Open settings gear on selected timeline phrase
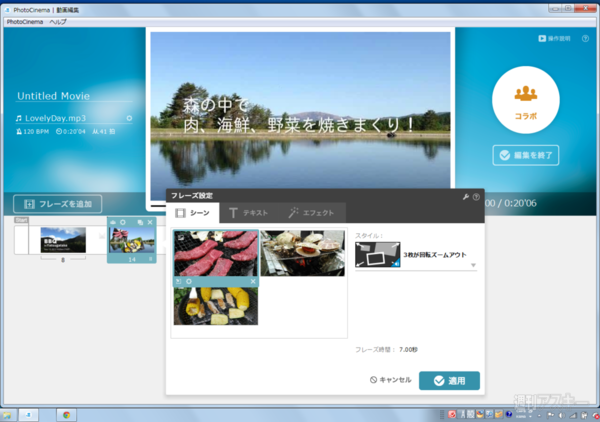 tap(123, 222)
